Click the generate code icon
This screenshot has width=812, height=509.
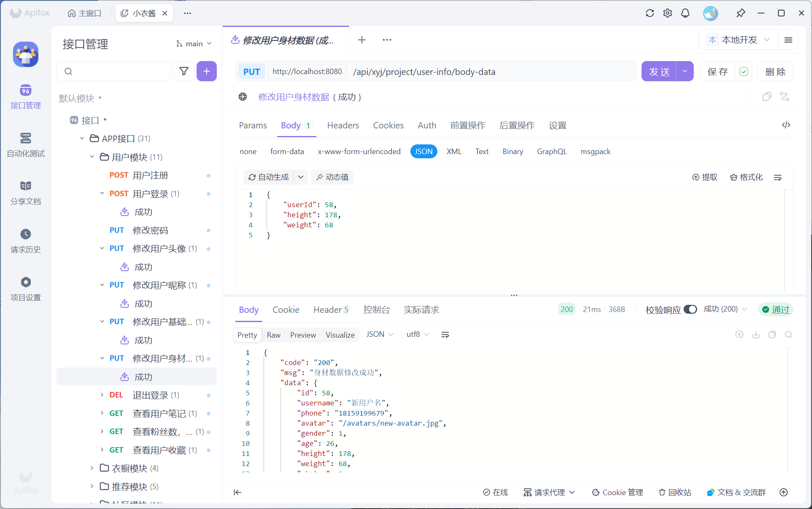click(786, 125)
